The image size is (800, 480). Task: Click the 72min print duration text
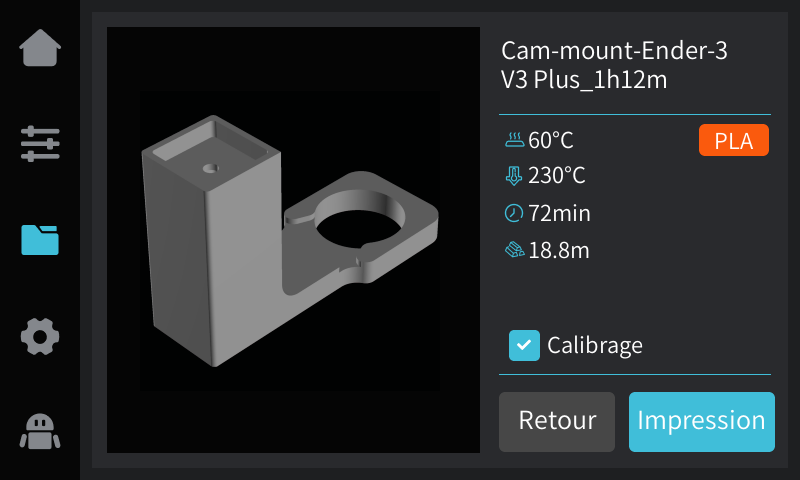point(559,214)
